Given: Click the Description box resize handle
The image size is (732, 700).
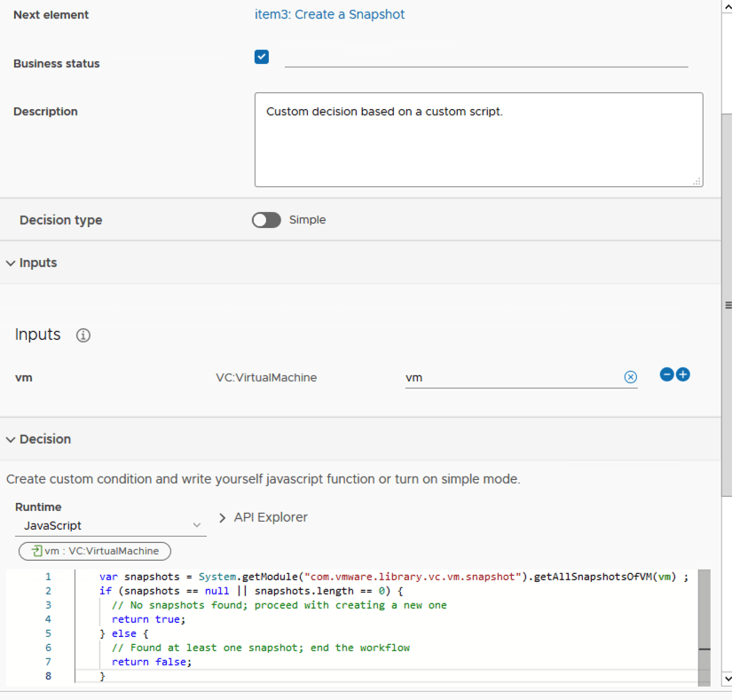Looking at the screenshot, I should [x=697, y=181].
